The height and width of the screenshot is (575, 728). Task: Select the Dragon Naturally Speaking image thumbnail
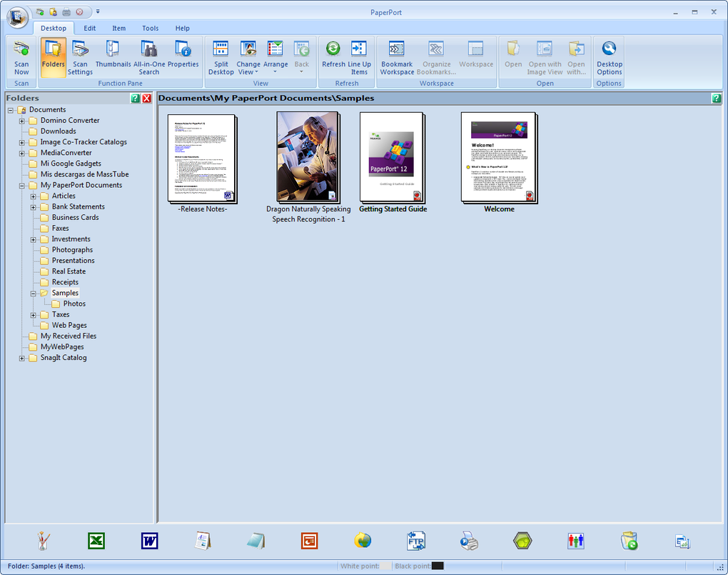coord(308,156)
